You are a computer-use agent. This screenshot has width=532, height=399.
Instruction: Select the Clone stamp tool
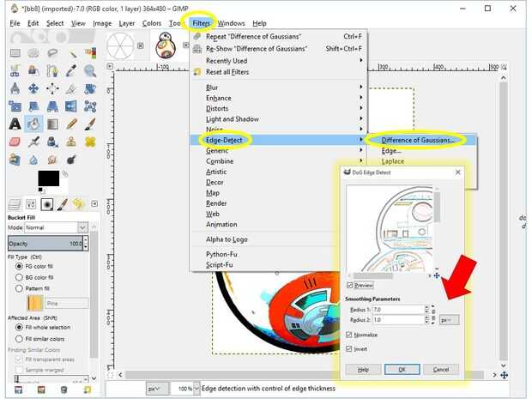[x=71, y=142]
